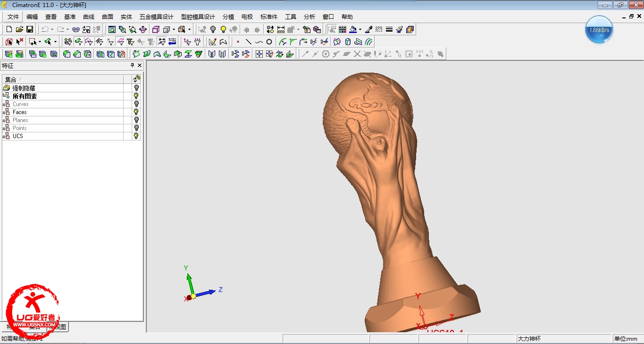Select the circle drawing tool
The height and width of the screenshot is (344, 644).
[x=269, y=41]
